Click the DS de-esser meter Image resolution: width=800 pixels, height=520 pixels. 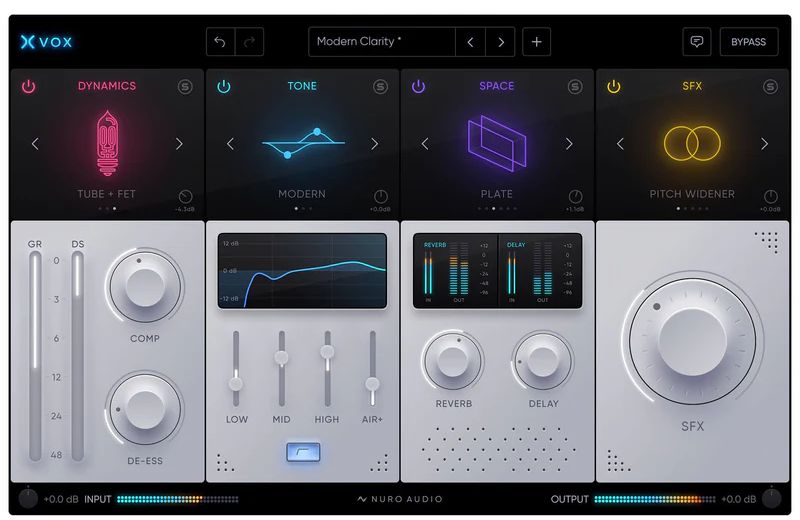tap(78, 356)
